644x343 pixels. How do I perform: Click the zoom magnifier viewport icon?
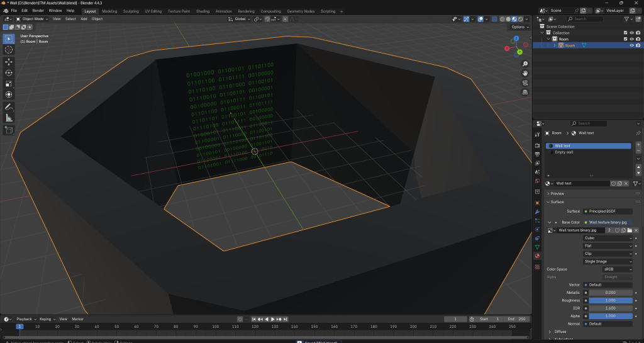[525, 64]
